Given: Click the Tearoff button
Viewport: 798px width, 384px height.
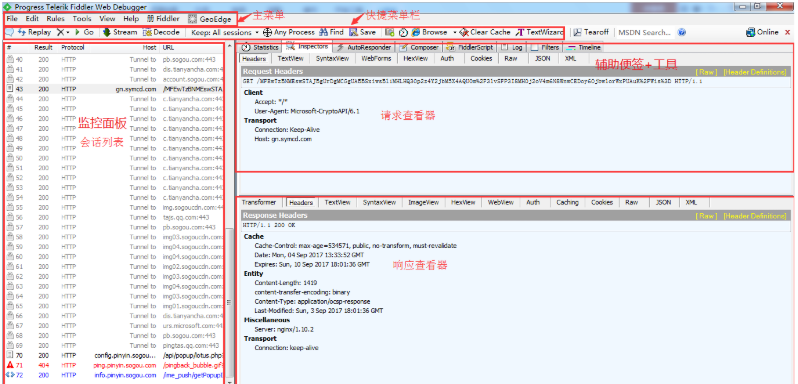Looking at the screenshot, I should (x=591, y=32).
